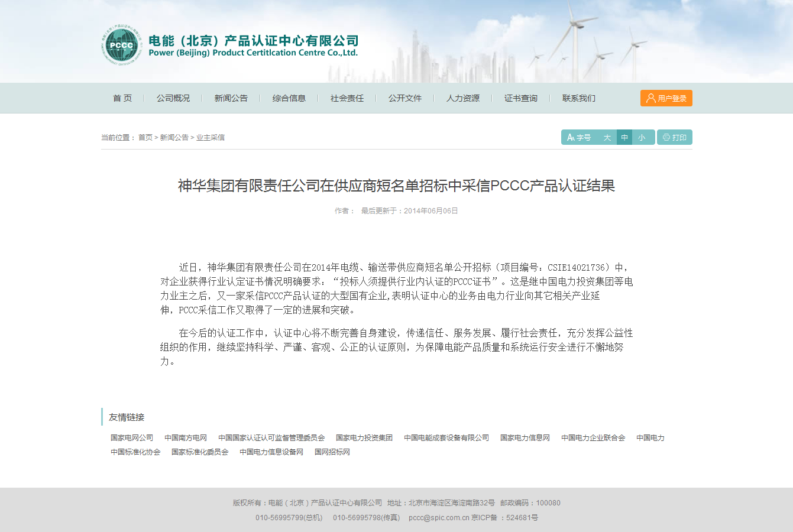The height and width of the screenshot is (532, 793).
Task: Open the 联系我们 menu
Action: click(x=579, y=98)
